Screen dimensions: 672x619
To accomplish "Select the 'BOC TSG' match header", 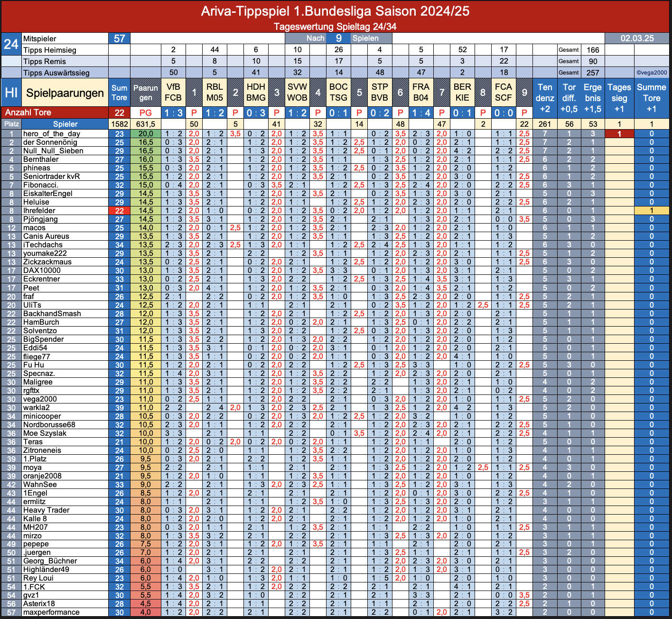I will (338, 93).
